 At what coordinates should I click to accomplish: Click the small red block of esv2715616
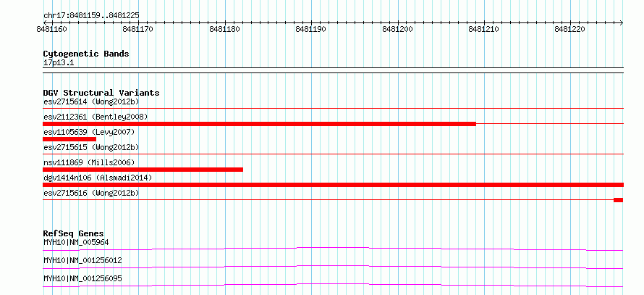619,200
